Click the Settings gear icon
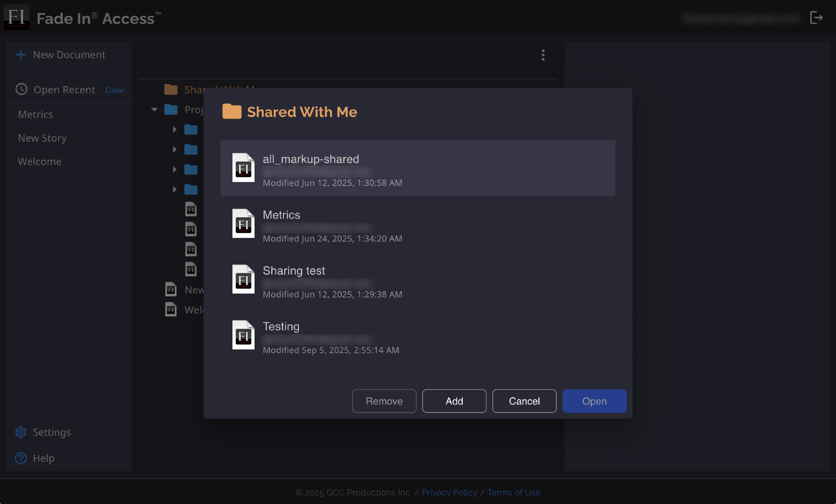Viewport: 836px width, 504px height. (21, 432)
